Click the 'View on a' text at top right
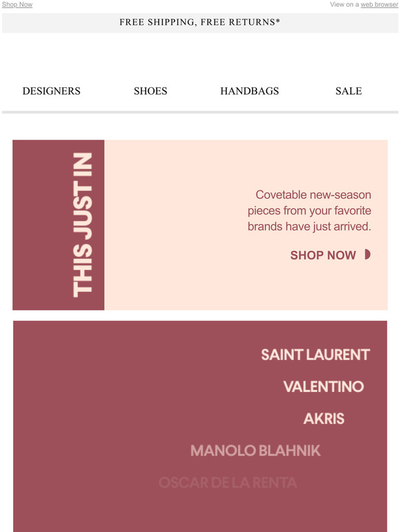Image resolution: width=399 pixels, height=532 pixels. pos(345,4)
